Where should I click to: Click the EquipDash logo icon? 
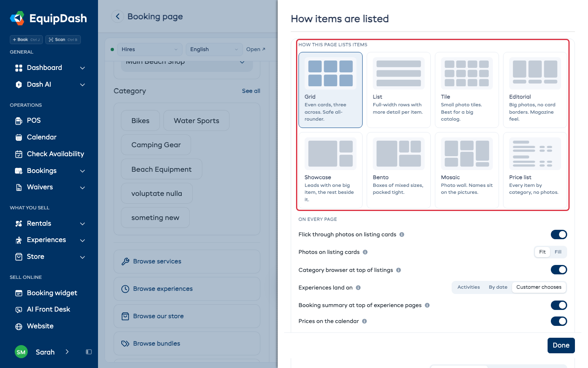[x=18, y=18]
